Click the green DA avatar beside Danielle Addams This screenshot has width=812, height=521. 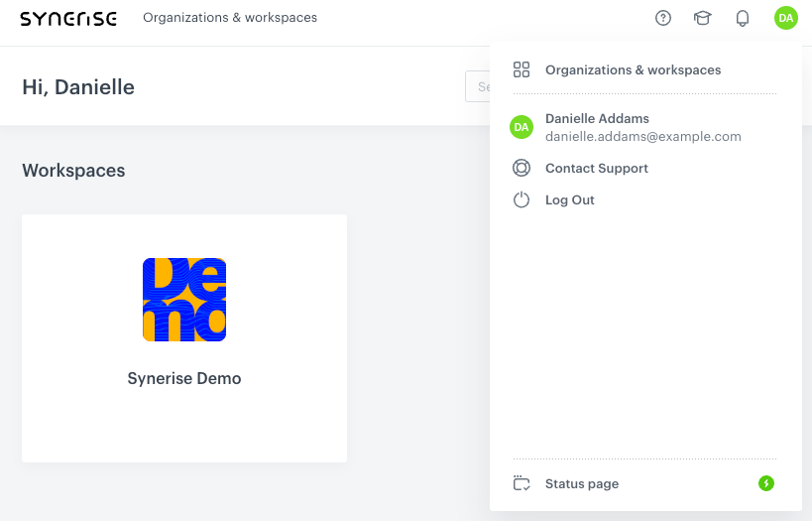point(521,127)
